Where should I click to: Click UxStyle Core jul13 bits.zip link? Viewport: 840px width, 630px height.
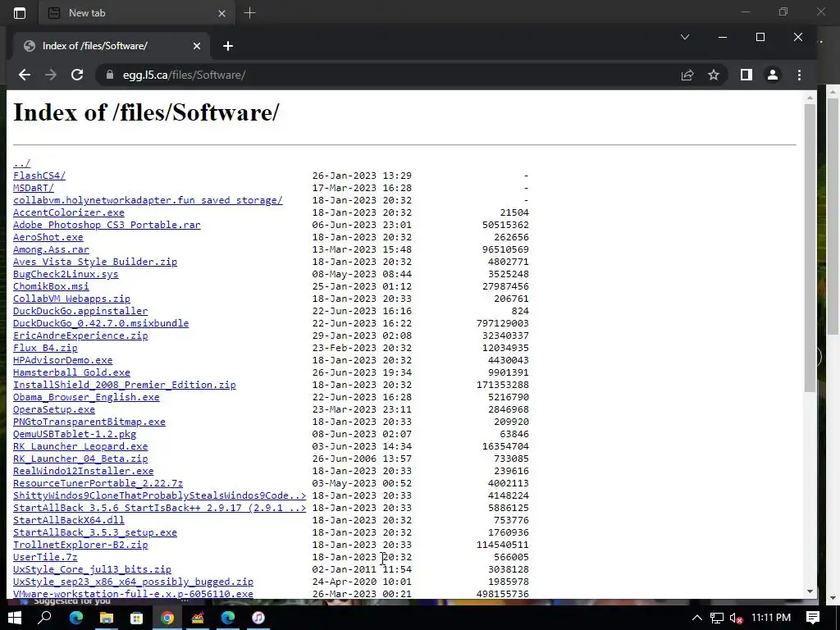[92, 569]
